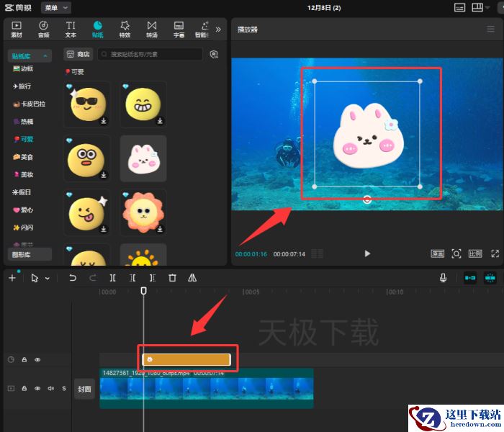Select the 闪闪 sticker category
The height and width of the screenshot is (432, 504).
point(23,228)
